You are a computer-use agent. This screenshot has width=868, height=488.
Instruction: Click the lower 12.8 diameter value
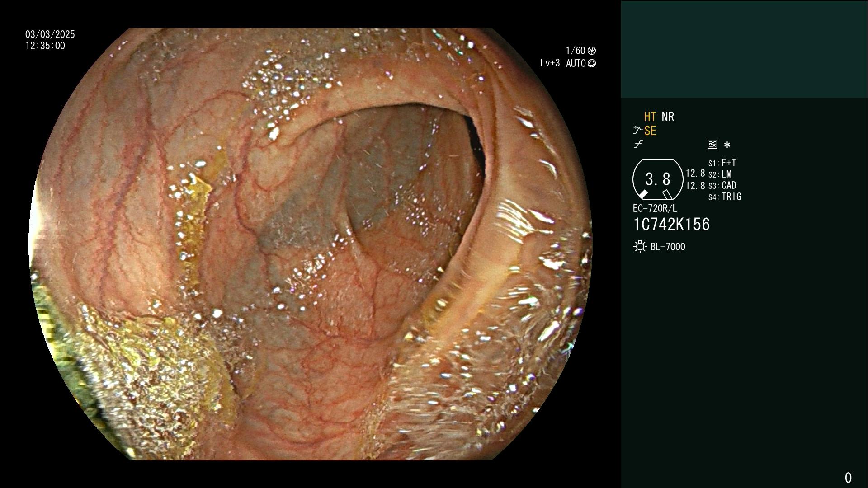(695, 186)
